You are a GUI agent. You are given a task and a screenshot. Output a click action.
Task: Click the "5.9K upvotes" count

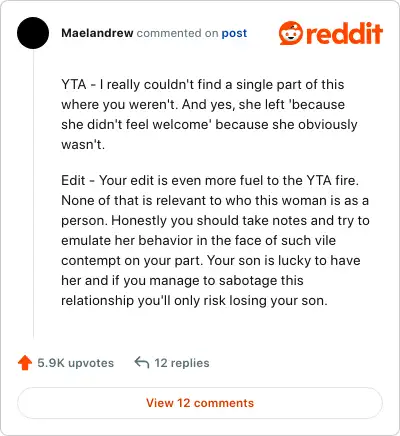[x=75, y=363]
